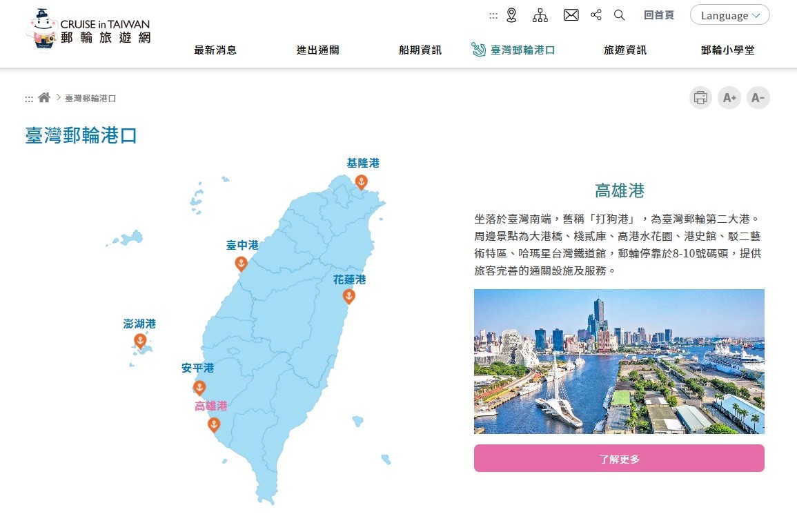Select the 高雄港 anchor marker on map
797x532 pixels.
click(x=214, y=425)
